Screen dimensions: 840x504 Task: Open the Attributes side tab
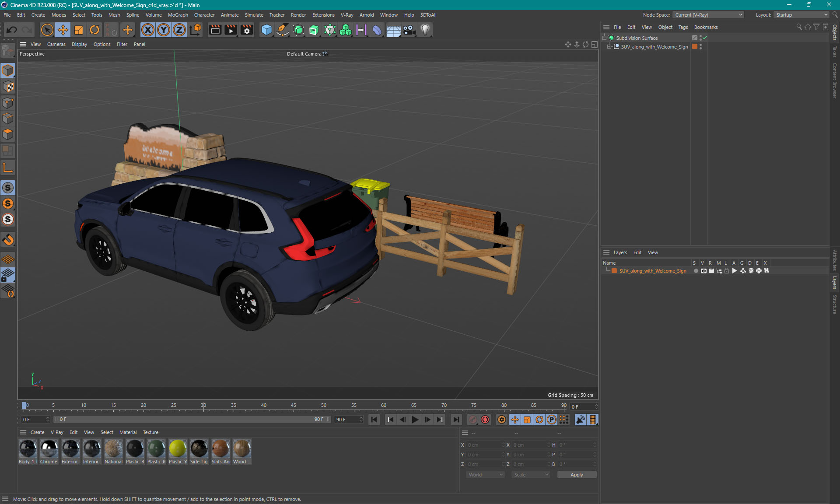(x=835, y=260)
